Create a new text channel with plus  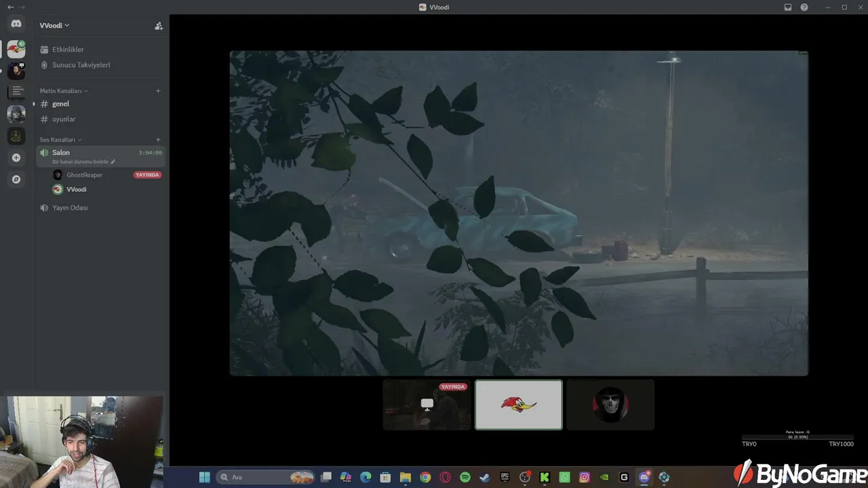pyautogui.click(x=158, y=91)
